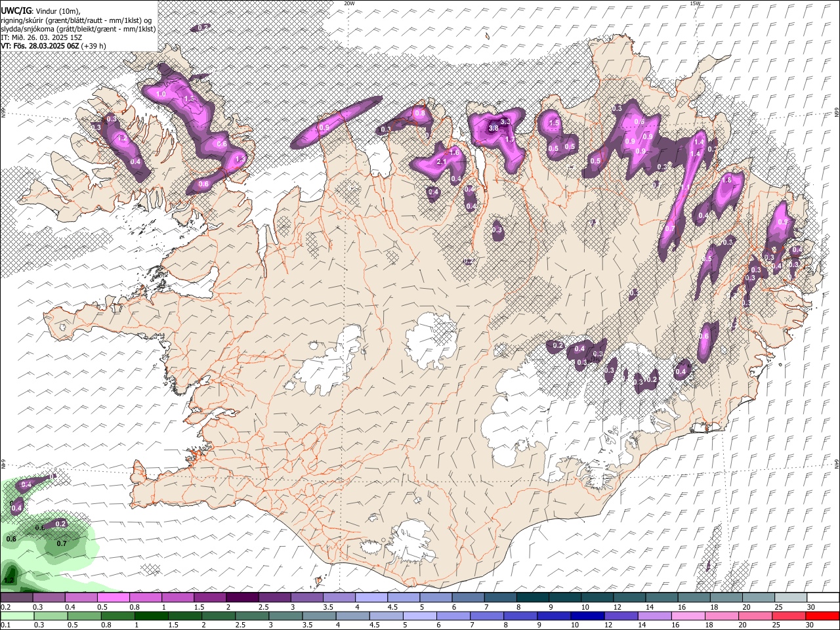The image size is (840, 630).
Task: Click the dark teal swatch labeled 9 in top row
Action: 565,597
